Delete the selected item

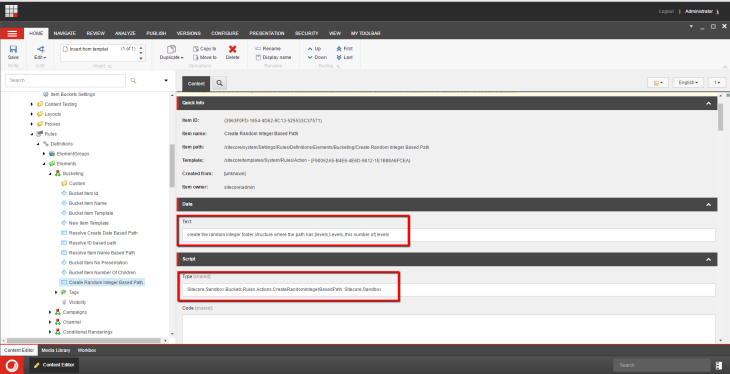[232, 52]
